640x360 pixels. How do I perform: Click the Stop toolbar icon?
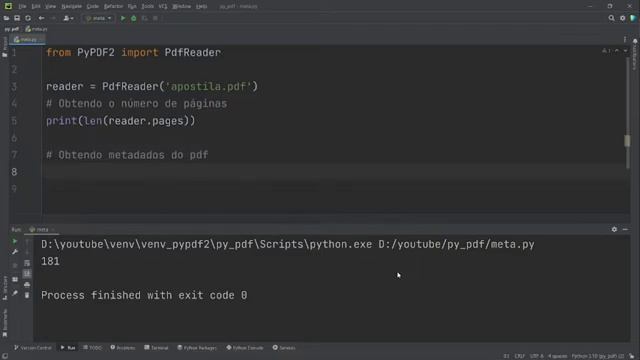[155, 18]
